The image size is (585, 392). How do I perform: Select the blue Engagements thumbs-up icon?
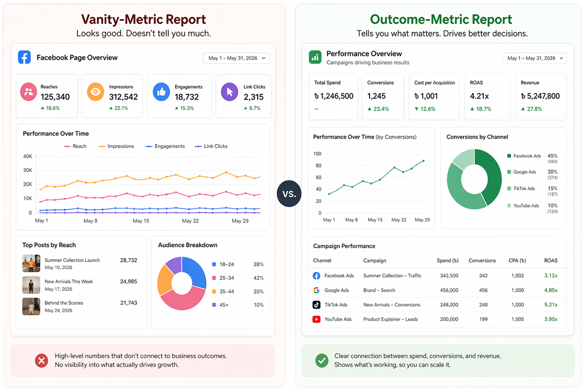click(161, 92)
